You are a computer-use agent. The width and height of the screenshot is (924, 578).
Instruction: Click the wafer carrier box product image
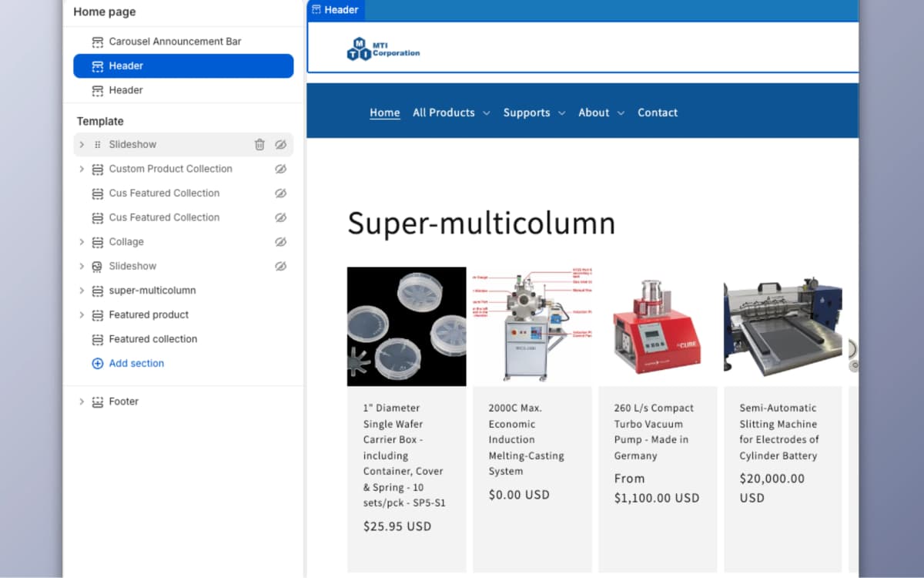[x=407, y=326]
